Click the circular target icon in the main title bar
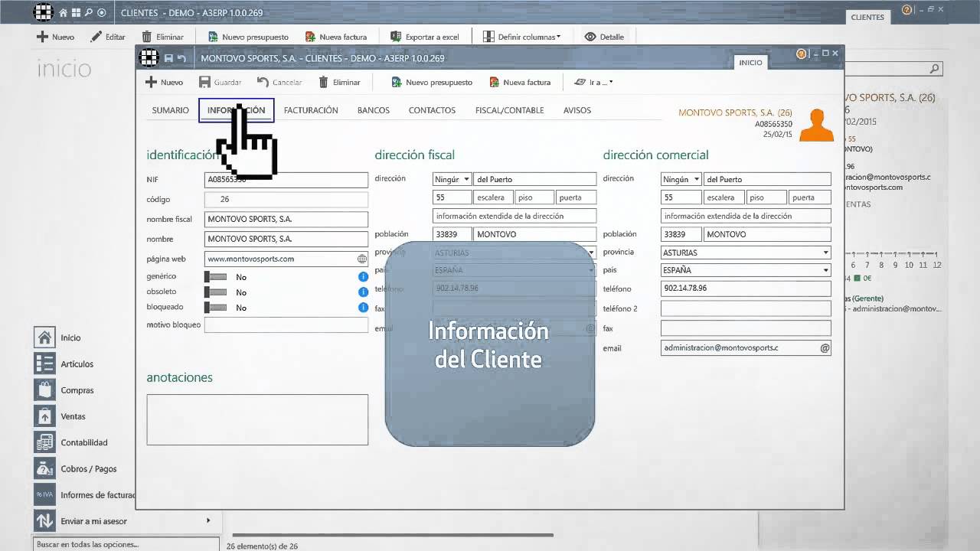This screenshot has width=980, height=551. pos(102,13)
